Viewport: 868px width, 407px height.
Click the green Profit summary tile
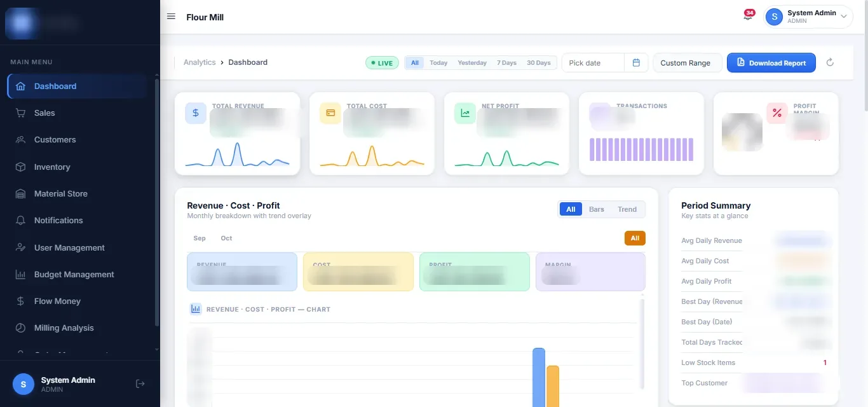(475, 272)
